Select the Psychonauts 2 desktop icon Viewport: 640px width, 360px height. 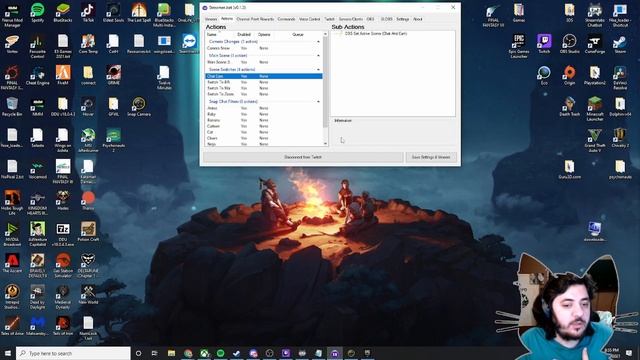click(113, 140)
